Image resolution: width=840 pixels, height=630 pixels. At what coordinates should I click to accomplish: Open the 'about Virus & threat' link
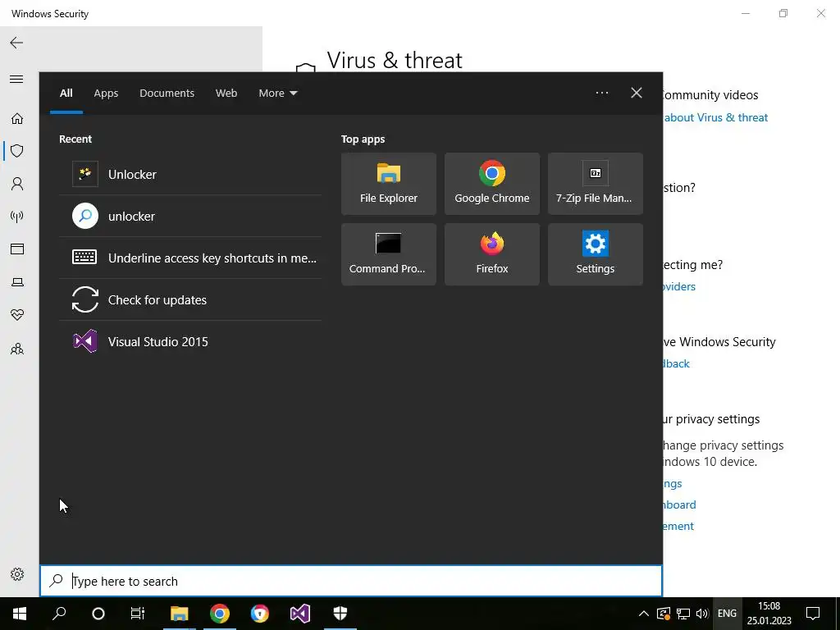(x=715, y=117)
